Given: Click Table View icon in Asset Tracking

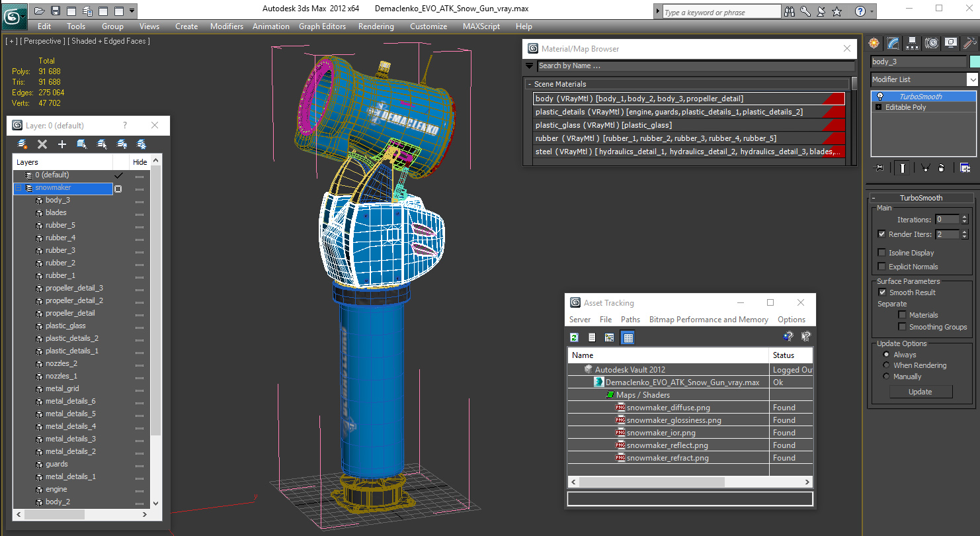Looking at the screenshot, I should (628, 337).
